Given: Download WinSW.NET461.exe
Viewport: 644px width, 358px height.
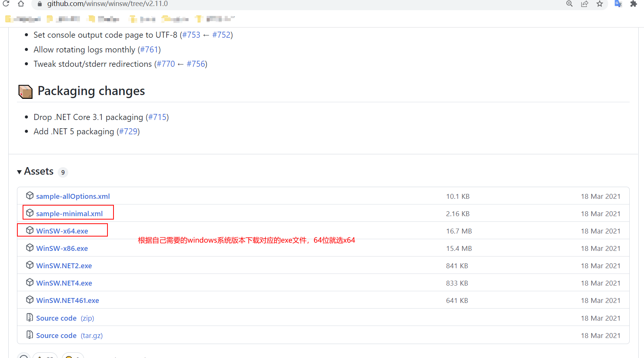Looking at the screenshot, I should (67, 300).
